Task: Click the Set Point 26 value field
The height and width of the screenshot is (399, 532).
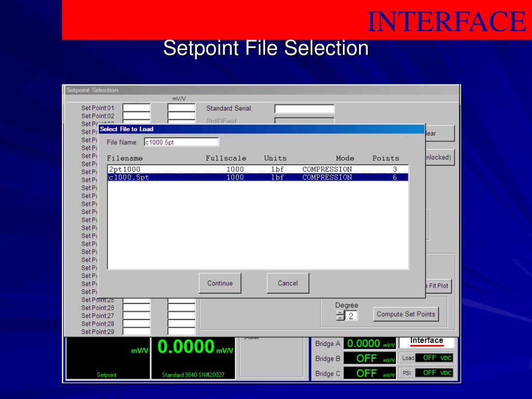Action: pyautogui.click(x=137, y=308)
